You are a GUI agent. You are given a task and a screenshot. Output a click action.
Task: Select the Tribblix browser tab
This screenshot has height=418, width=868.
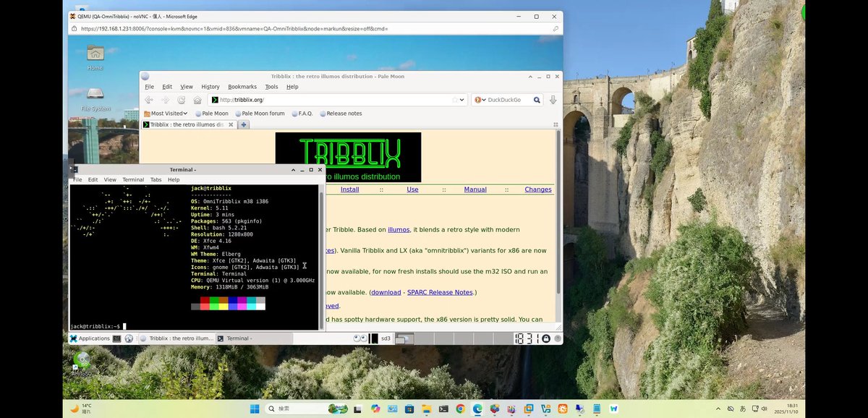pyautogui.click(x=189, y=124)
